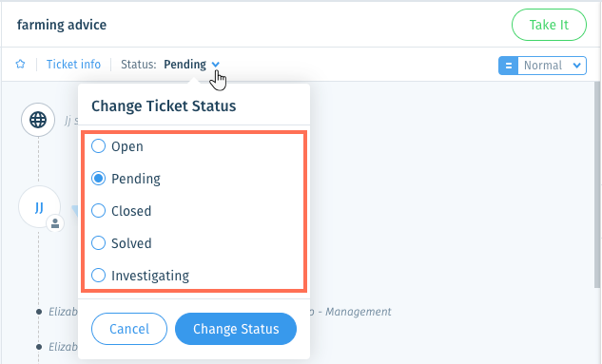
Task: Click the small person badge on the avatar
Action: coord(55,223)
